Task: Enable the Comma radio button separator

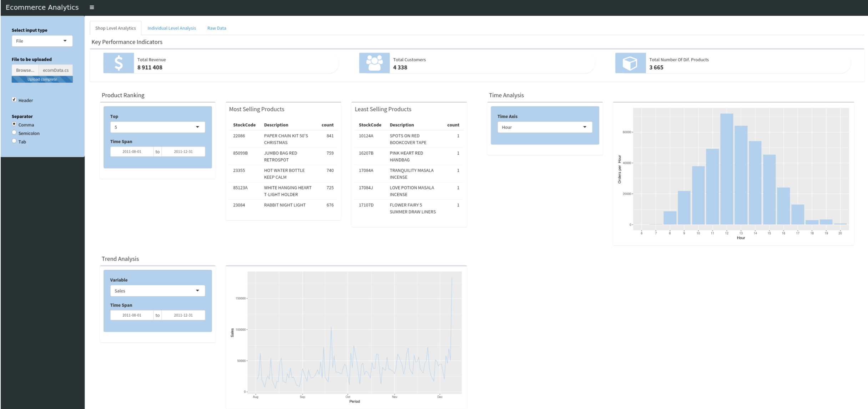Action: point(13,124)
